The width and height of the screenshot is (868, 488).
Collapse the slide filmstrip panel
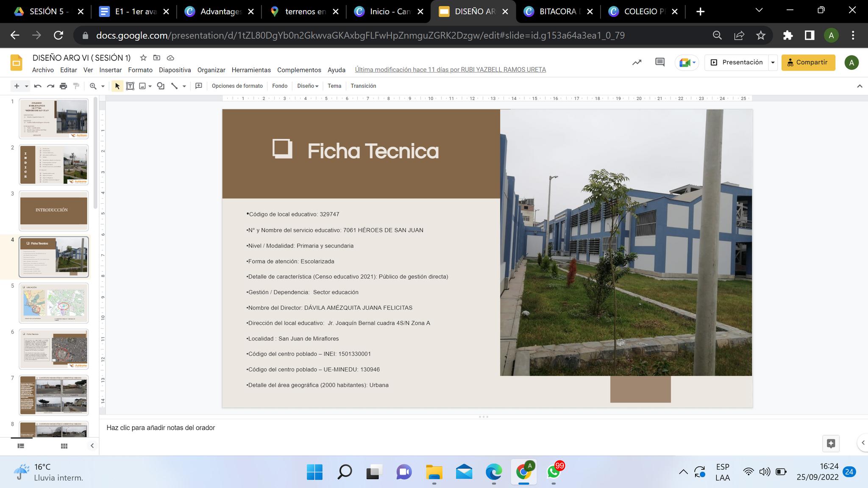[92, 446]
